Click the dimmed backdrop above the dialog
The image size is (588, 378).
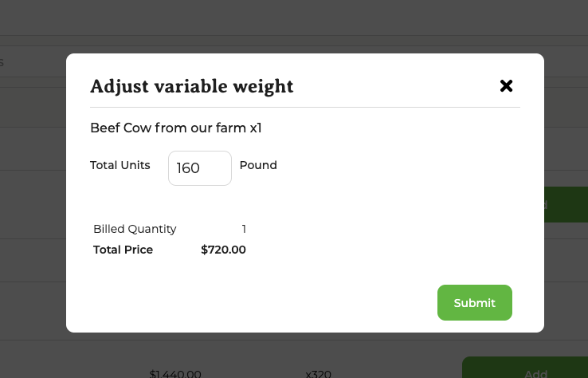coord(303,24)
